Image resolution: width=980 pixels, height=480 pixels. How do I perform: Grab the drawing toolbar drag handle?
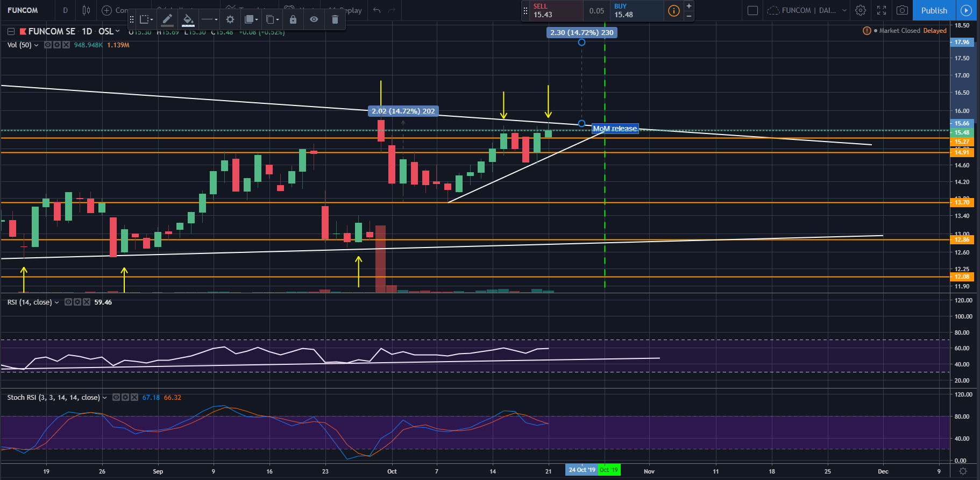(131, 19)
